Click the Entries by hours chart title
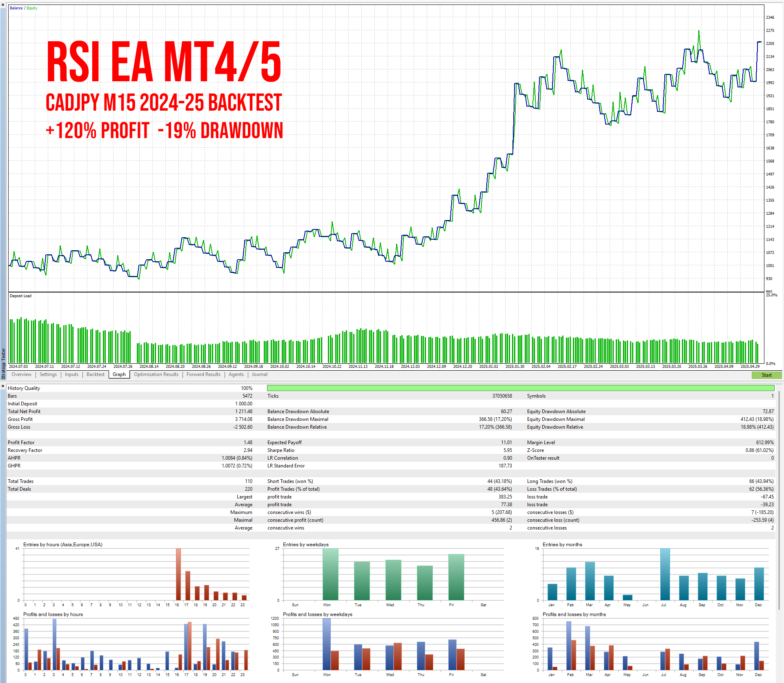Screen dimensions: 784x683 coord(63,545)
